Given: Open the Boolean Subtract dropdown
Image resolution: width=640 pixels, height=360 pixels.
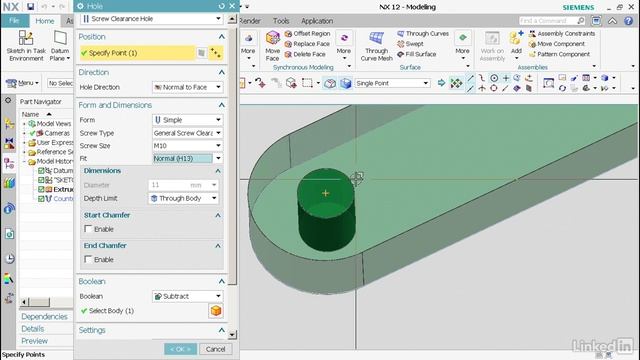Looking at the screenshot, I should tap(187, 296).
